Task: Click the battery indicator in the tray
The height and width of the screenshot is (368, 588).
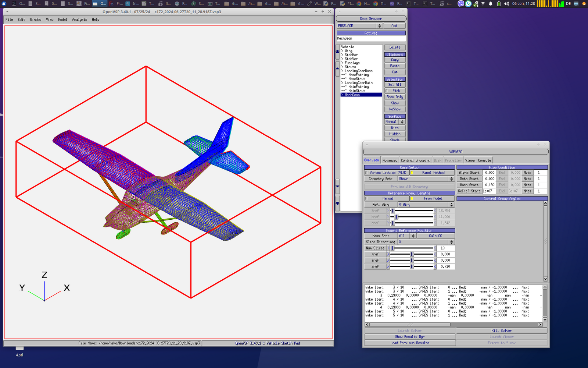Action: click(x=499, y=4)
